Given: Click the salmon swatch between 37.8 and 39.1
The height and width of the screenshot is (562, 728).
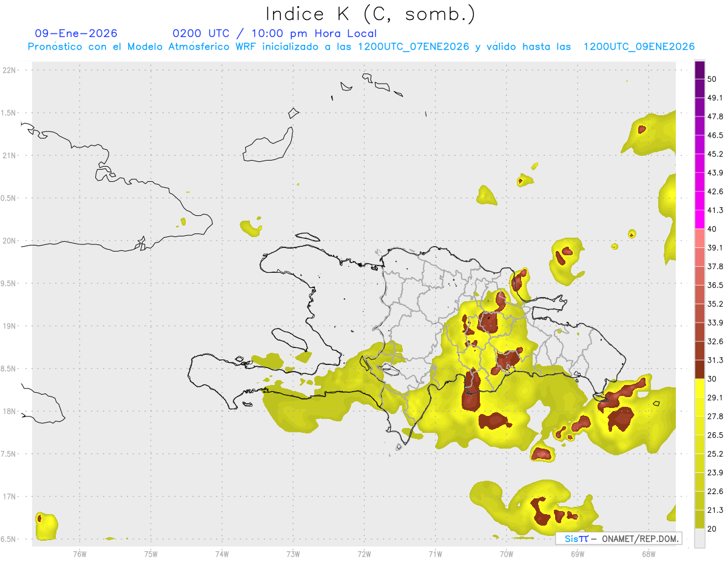Looking at the screenshot, I should click(x=699, y=257).
